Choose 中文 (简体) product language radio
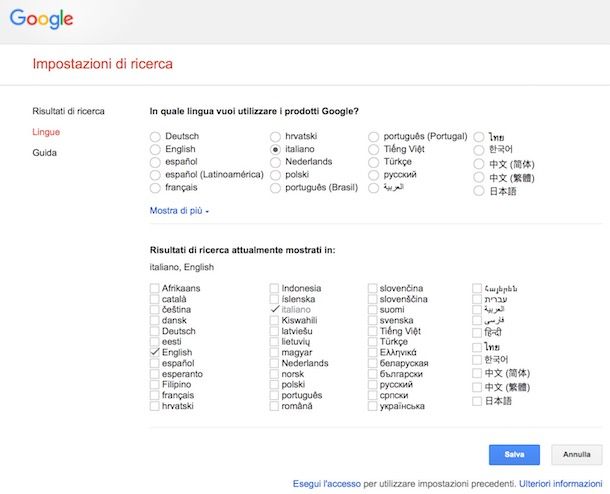Viewport: 610px width, 494px height. coord(479,164)
